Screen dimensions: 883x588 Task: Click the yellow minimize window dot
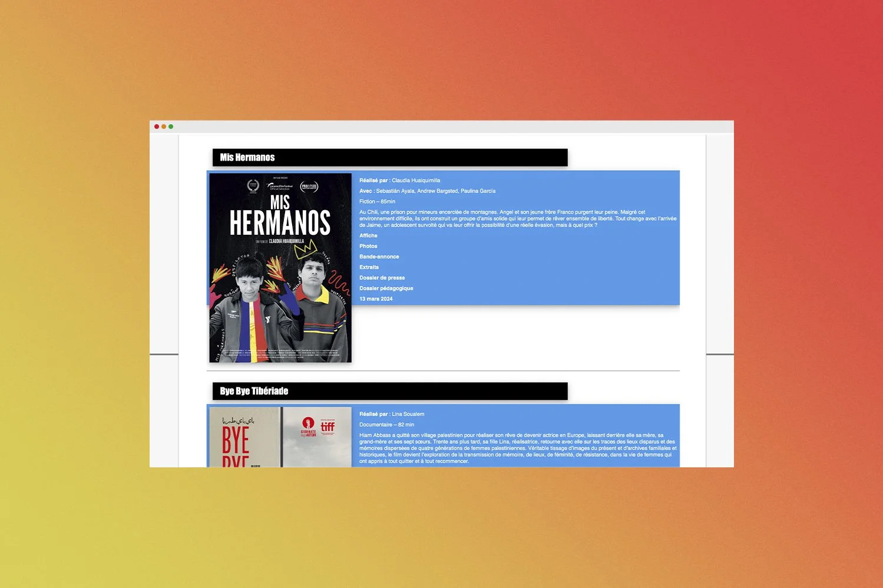click(164, 127)
